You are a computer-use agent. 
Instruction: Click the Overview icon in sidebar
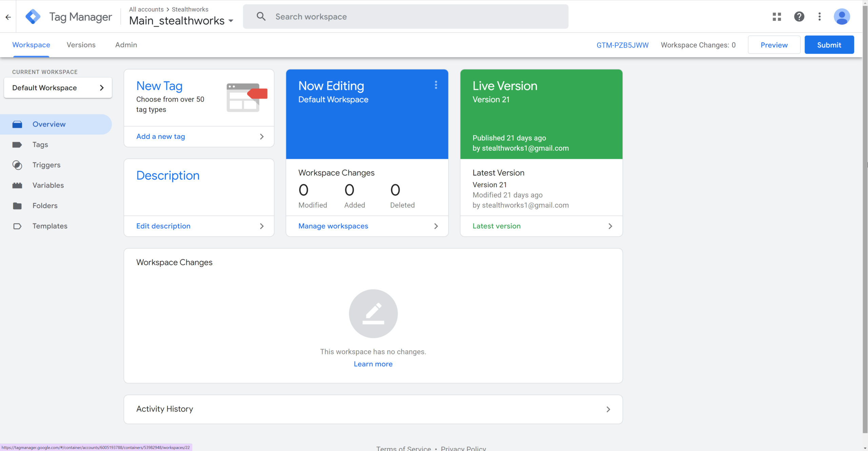pos(17,124)
